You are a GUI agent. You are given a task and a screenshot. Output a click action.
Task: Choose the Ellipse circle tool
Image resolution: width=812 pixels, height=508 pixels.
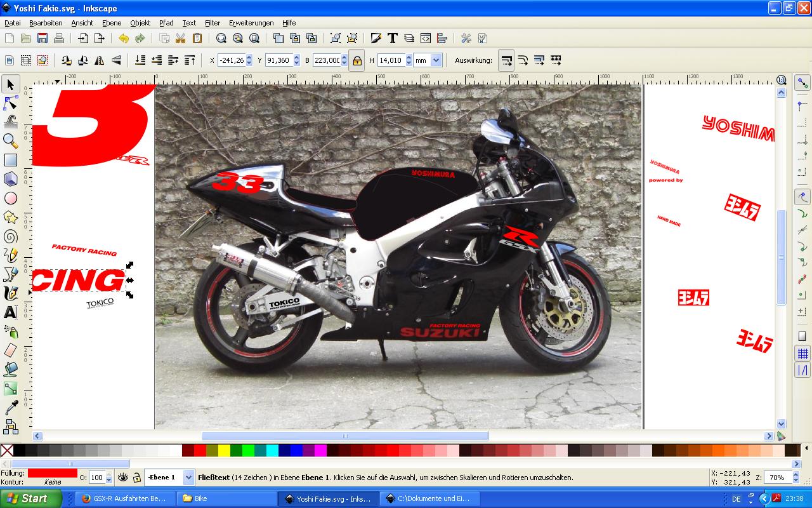[10, 198]
